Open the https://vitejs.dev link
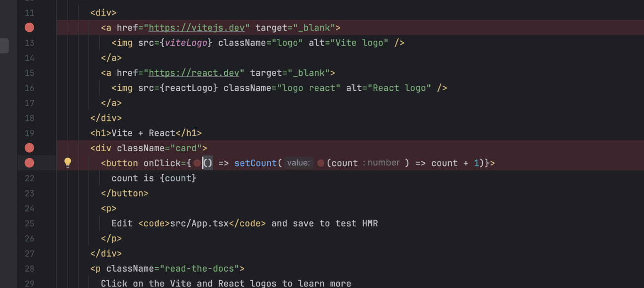 (196, 28)
